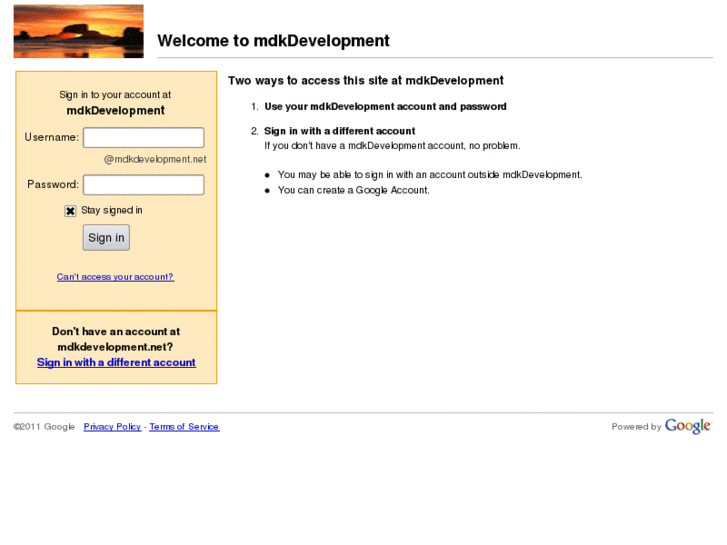
Task: Focus the Password input field
Action: click(x=144, y=185)
